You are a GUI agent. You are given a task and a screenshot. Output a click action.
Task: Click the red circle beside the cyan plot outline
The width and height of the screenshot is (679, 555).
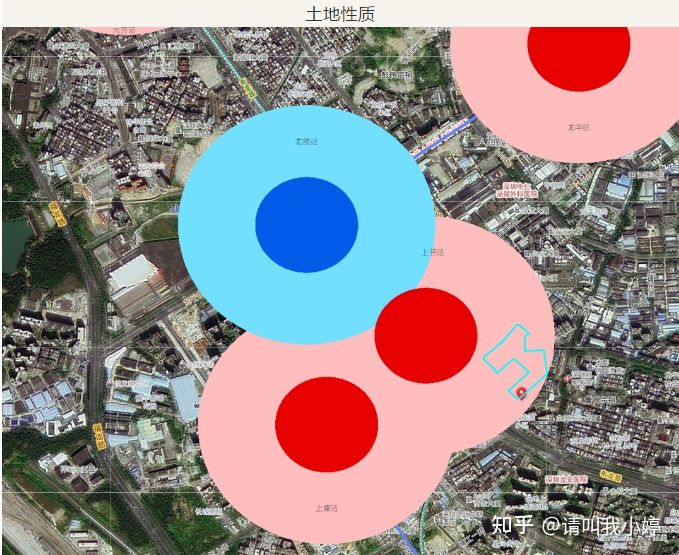426,336
